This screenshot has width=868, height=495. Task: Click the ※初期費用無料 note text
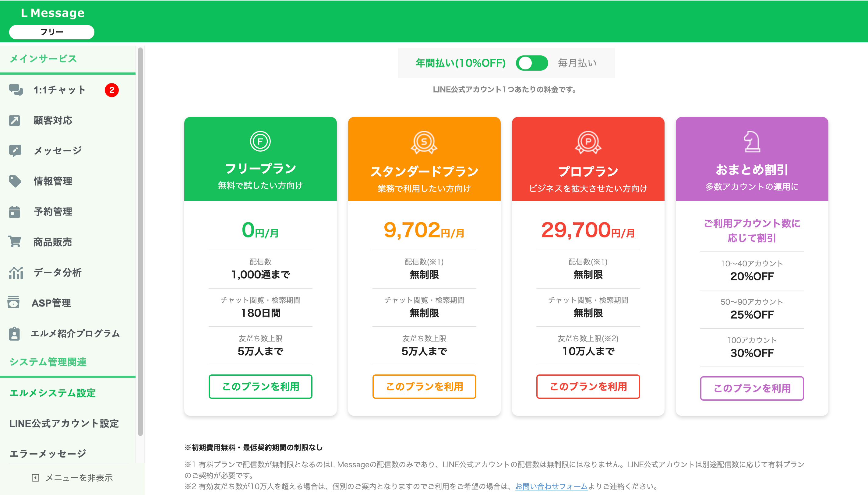(x=253, y=448)
